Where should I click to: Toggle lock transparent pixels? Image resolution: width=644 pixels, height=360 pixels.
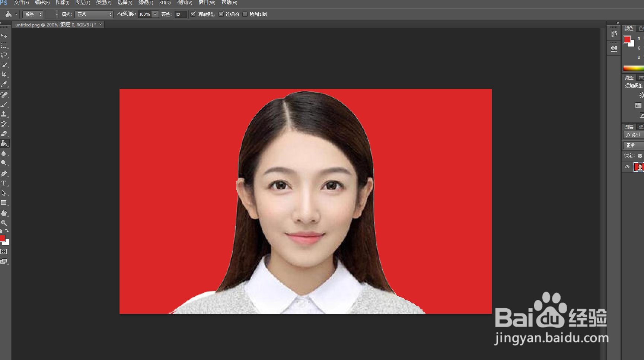tap(640, 156)
